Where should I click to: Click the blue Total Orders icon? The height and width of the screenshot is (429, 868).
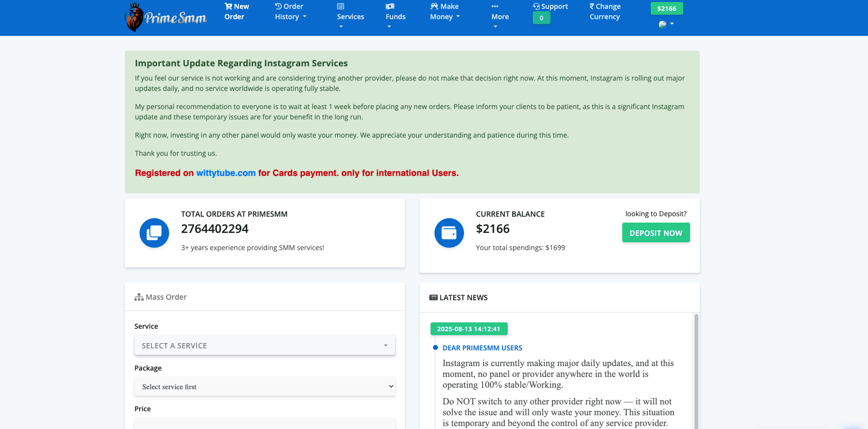[154, 233]
